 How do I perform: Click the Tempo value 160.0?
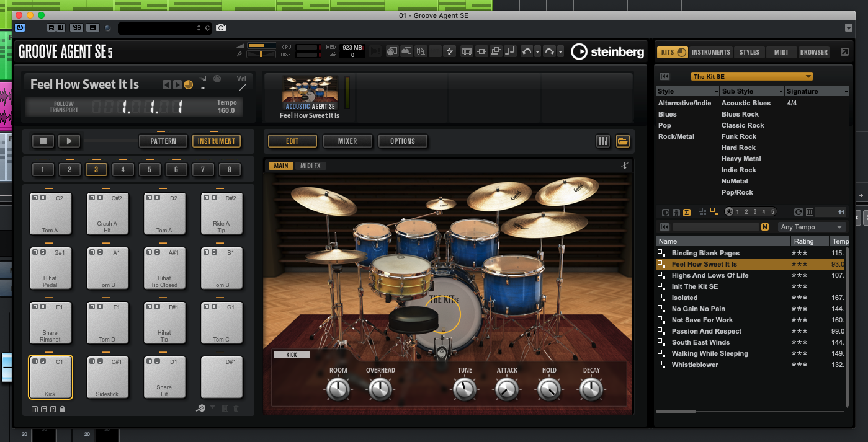pyautogui.click(x=226, y=110)
